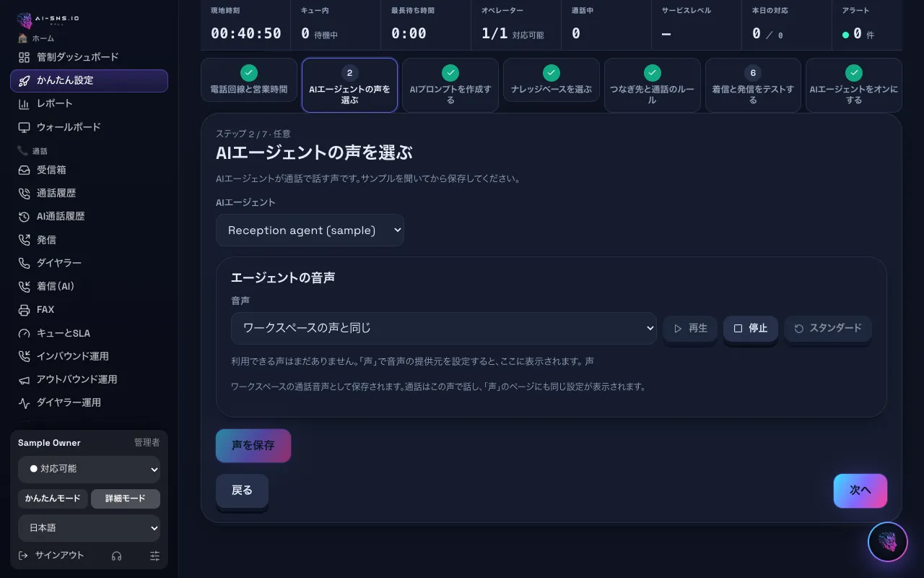Expand the 音声 dropdown ワークスペースの声と同じ
924x578 pixels.
[443, 328]
